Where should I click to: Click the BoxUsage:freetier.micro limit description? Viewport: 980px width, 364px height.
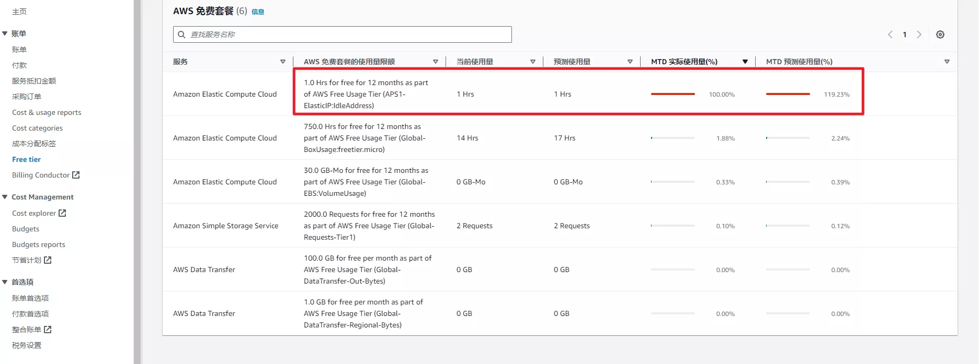click(x=364, y=138)
